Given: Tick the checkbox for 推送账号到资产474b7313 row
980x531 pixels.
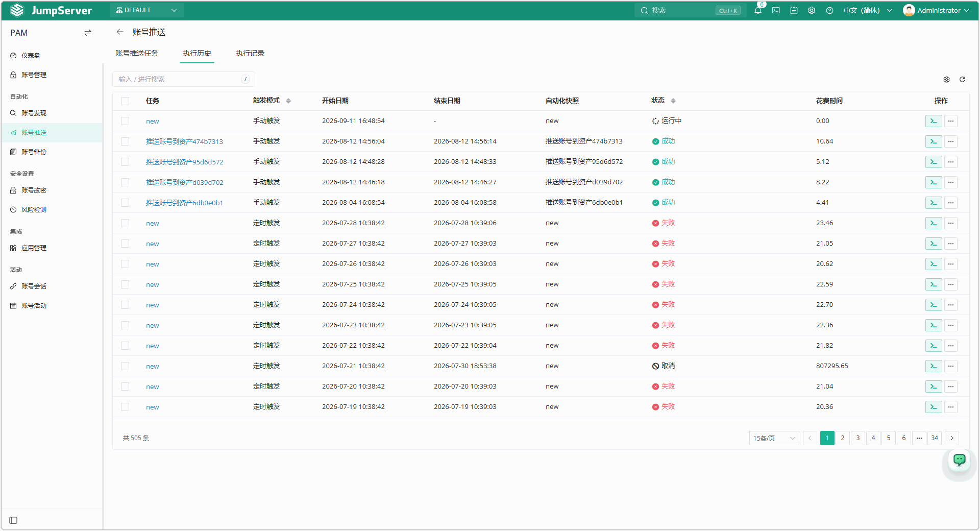Looking at the screenshot, I should click(125, 141).
